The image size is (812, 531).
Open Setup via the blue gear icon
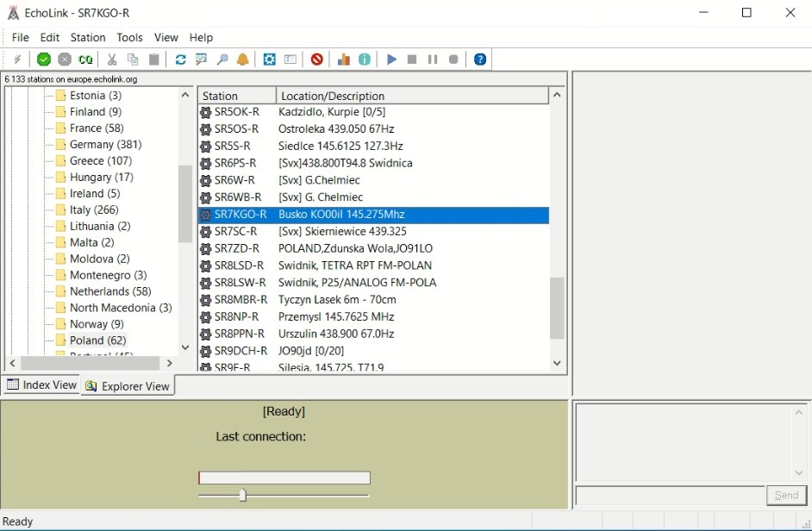click(269, 59)
